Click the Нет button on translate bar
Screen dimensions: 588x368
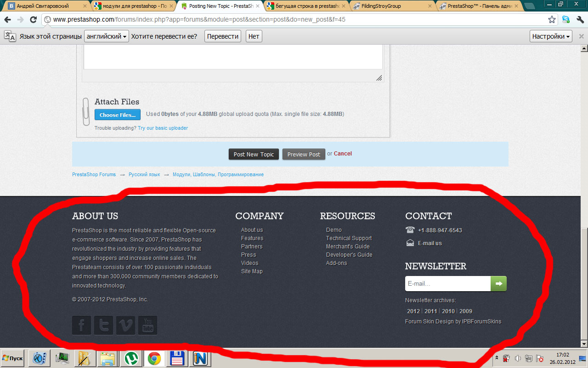pyautogui.click(x=254, y=36)
